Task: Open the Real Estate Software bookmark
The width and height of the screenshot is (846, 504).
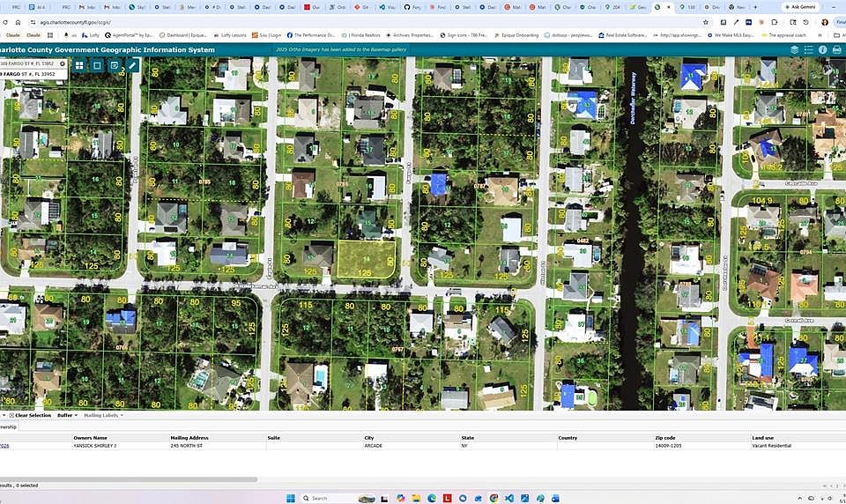Action: (x=622, y=35)
